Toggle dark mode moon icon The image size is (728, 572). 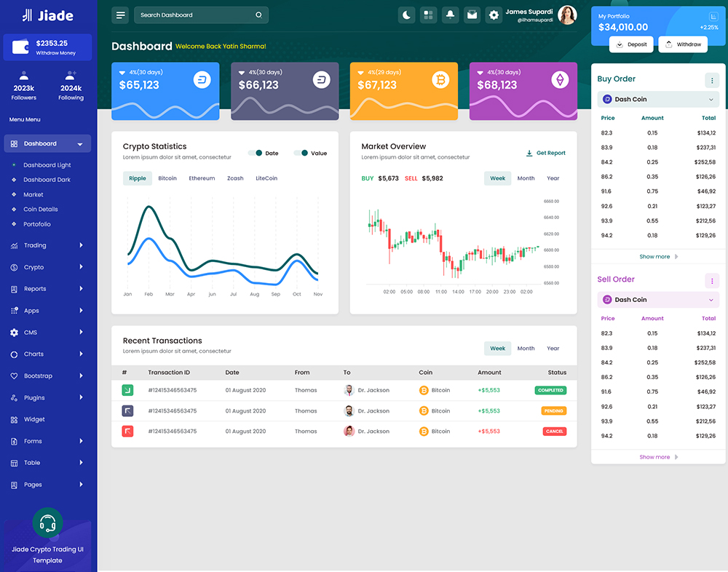coord(407,15)
